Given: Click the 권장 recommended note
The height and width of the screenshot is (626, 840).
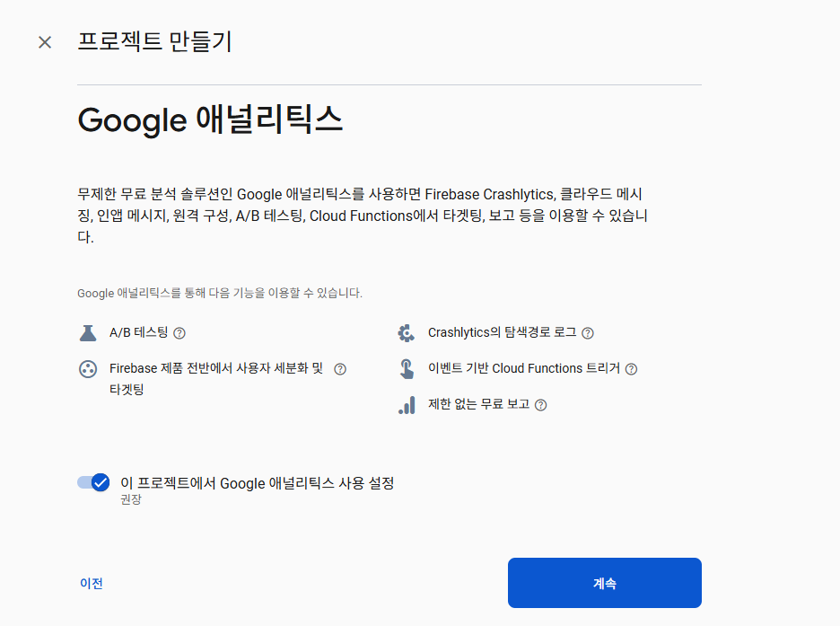Looking at the screenshot, I should pos(131,499).
